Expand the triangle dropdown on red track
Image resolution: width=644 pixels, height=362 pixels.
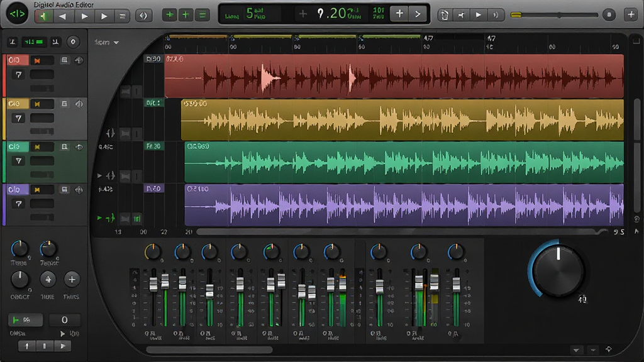[x=18, y=75]
